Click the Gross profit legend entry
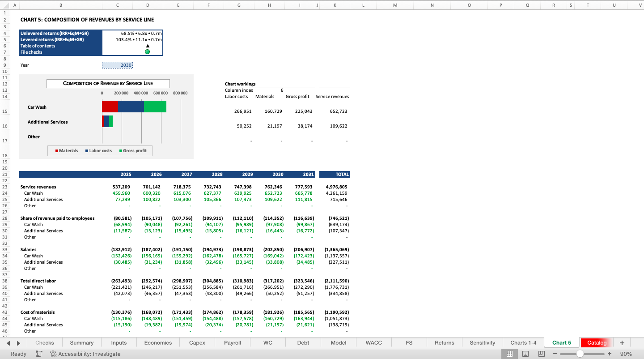The image size is (644, 359). pyautogui.click(x=133, y=151)
